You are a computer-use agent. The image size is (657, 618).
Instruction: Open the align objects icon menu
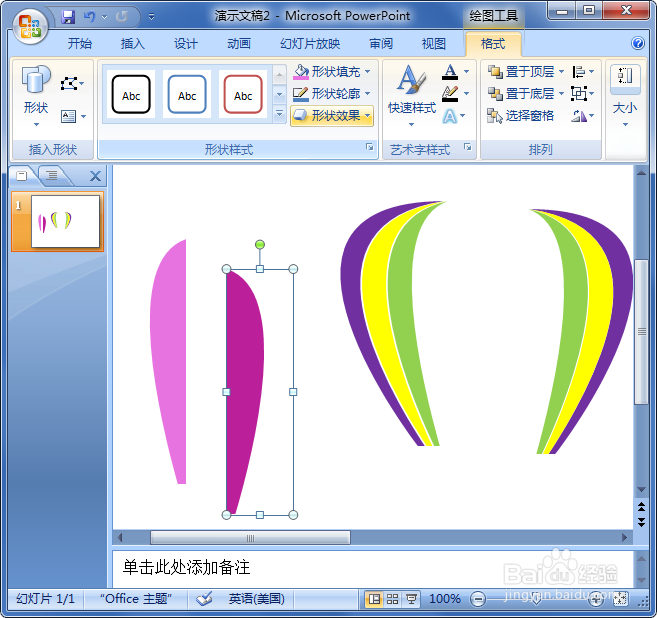583,72
